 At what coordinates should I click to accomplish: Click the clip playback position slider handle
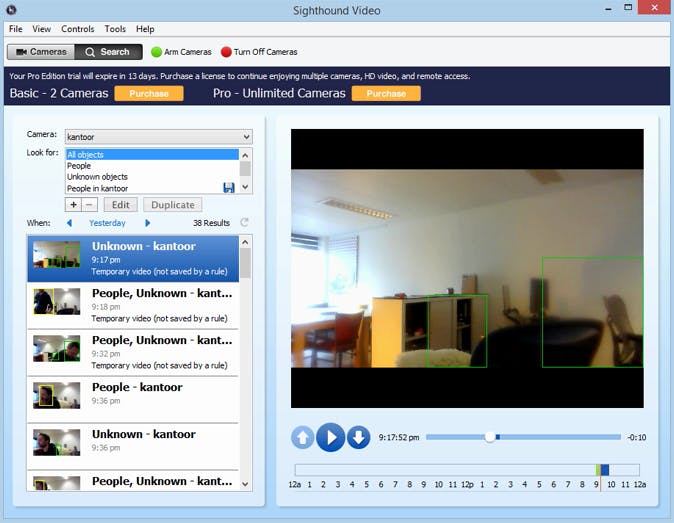(x=490, y=437)
